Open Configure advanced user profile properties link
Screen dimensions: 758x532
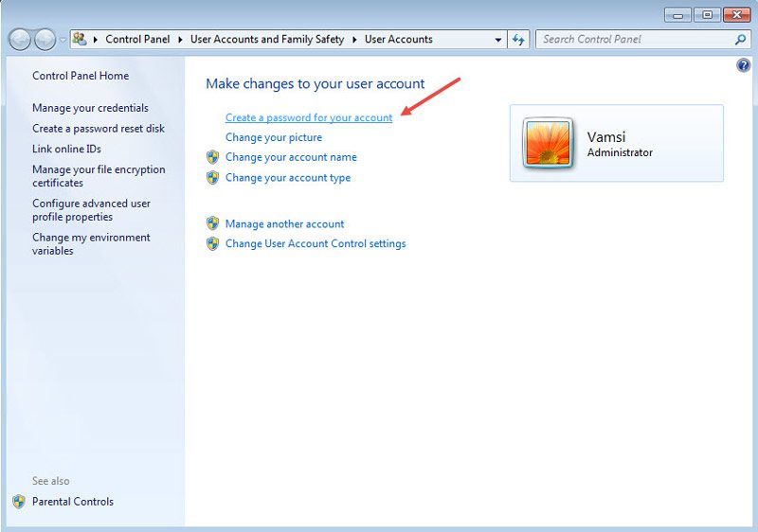[91, 210]
